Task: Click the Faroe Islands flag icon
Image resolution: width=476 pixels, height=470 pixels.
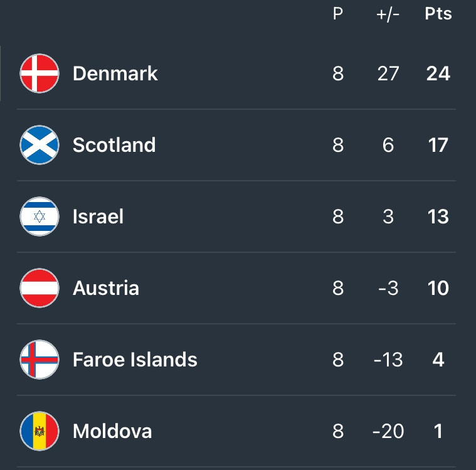Action: pos(40,360)
